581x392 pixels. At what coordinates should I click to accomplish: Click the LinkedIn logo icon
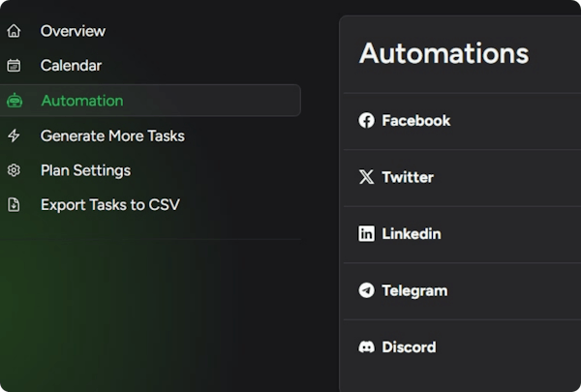[x=366, y=233]
